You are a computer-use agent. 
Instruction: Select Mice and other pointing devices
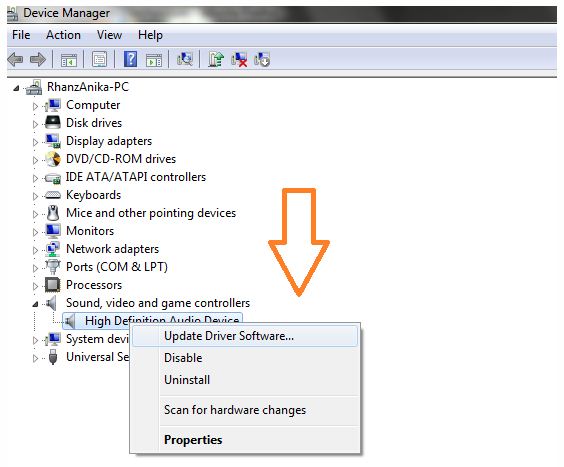coord(151,213)
